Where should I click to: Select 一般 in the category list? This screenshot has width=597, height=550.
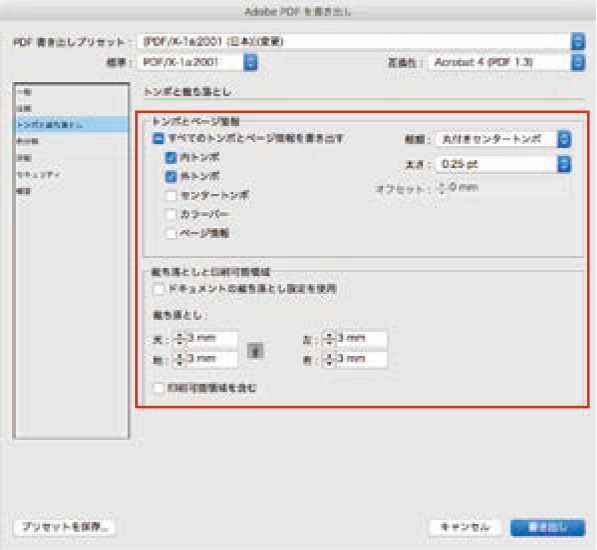tap(72, 92)
